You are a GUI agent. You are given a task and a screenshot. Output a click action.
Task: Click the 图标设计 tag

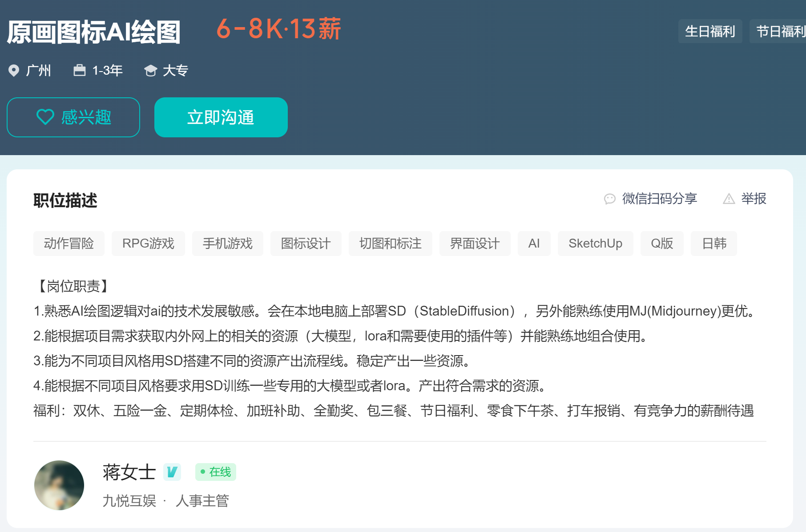click(x=306, y=243)
